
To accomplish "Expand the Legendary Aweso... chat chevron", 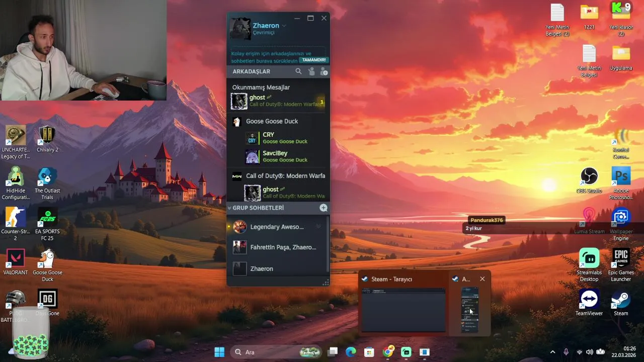I will click(318, 227).
